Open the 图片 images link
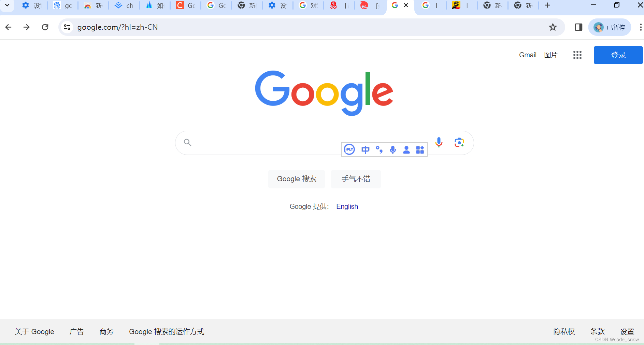The image size is (644, 345). [x=551, y=55]
